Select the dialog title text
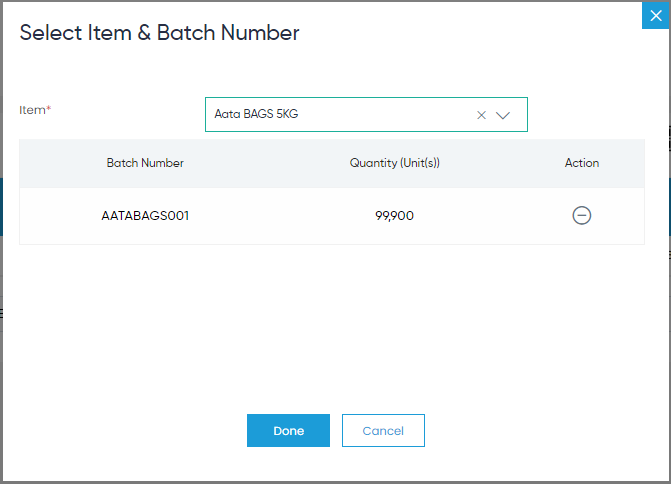Viewport: 671px width, 484px height. (x=159, y=33)
